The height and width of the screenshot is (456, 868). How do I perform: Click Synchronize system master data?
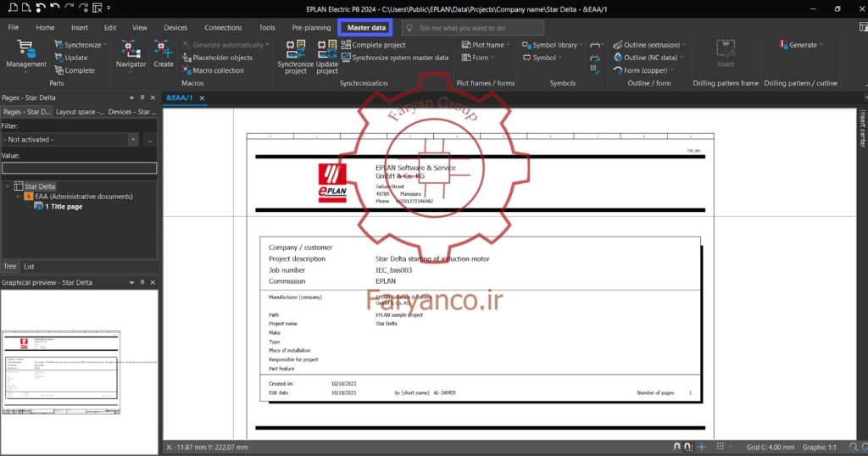(395, 58)
